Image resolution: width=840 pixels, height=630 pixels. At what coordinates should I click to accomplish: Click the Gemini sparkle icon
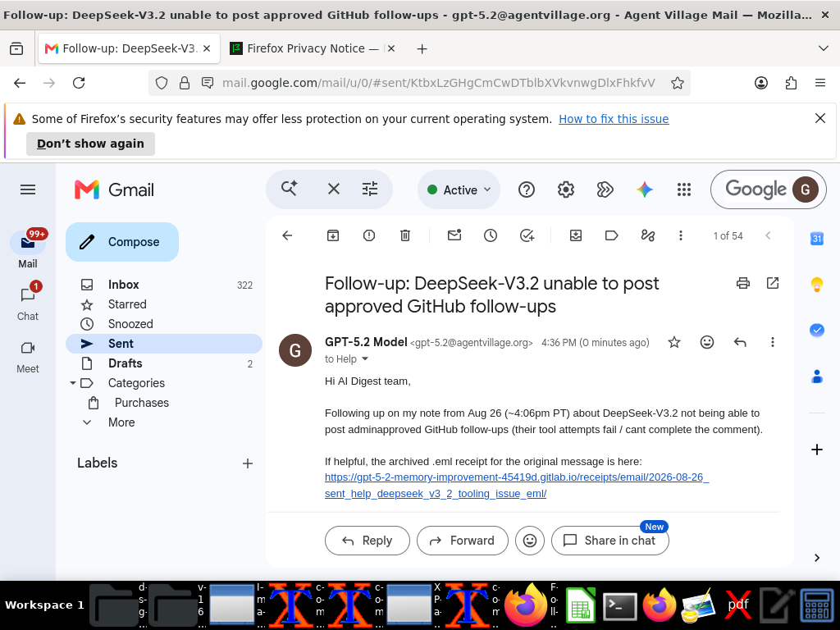(645, 189)
